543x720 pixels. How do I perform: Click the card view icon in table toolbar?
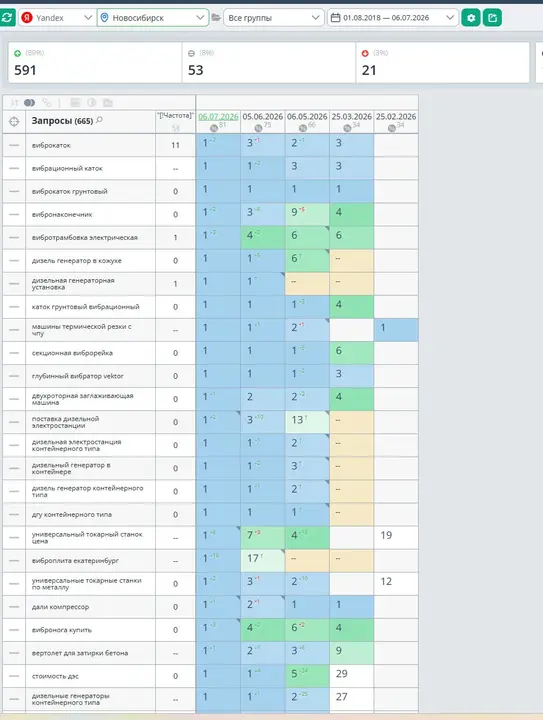point(75,102)
